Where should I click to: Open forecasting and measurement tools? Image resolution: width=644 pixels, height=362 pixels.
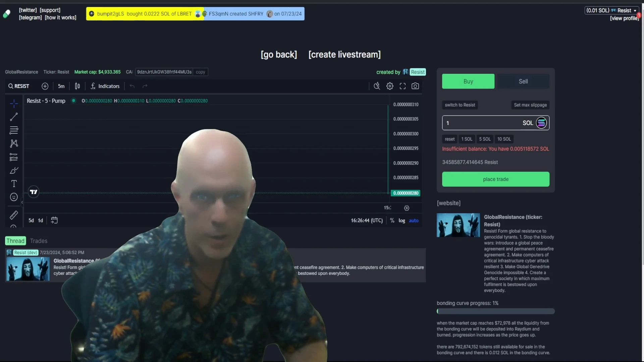tap(14, 157)
